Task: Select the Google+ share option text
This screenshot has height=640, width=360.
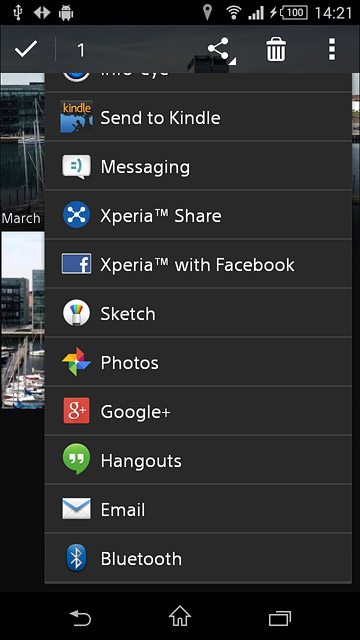Action: [x=135, y=412]
